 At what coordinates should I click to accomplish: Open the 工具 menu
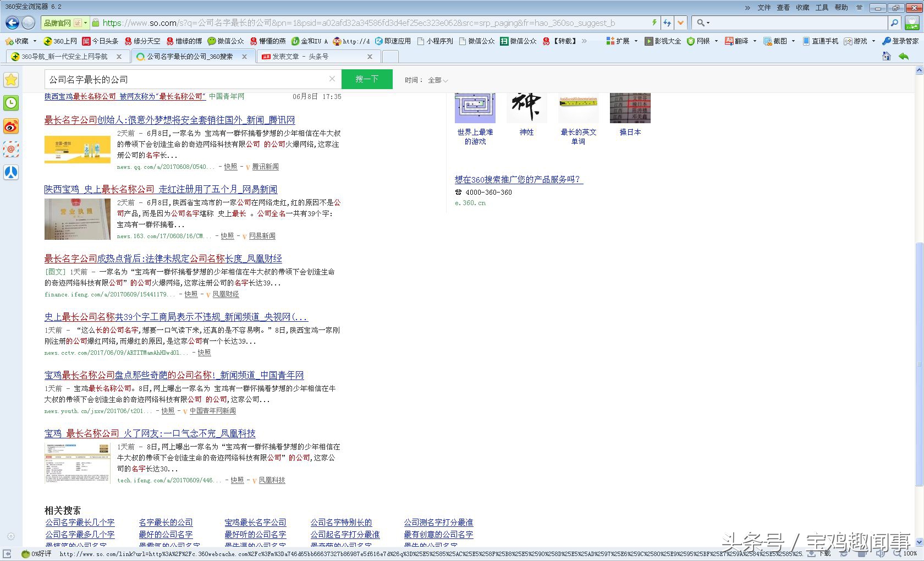click(x=822, y=8)
